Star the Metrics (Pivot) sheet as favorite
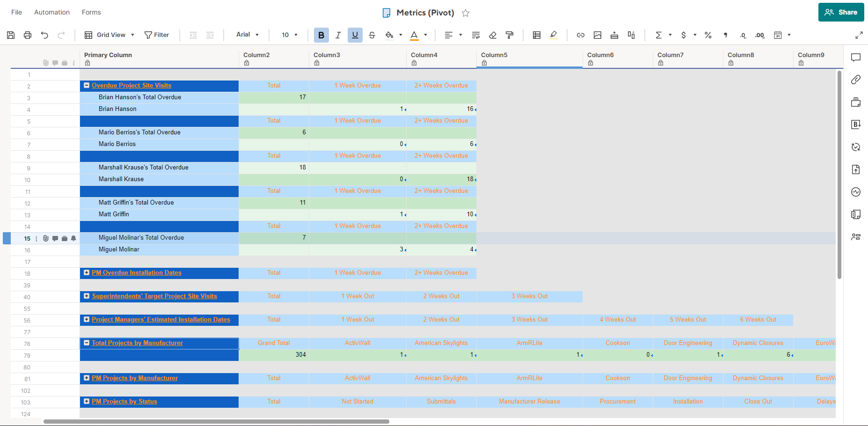The width and height of the screenshot is (868, 426). click(x=466, y=13)
